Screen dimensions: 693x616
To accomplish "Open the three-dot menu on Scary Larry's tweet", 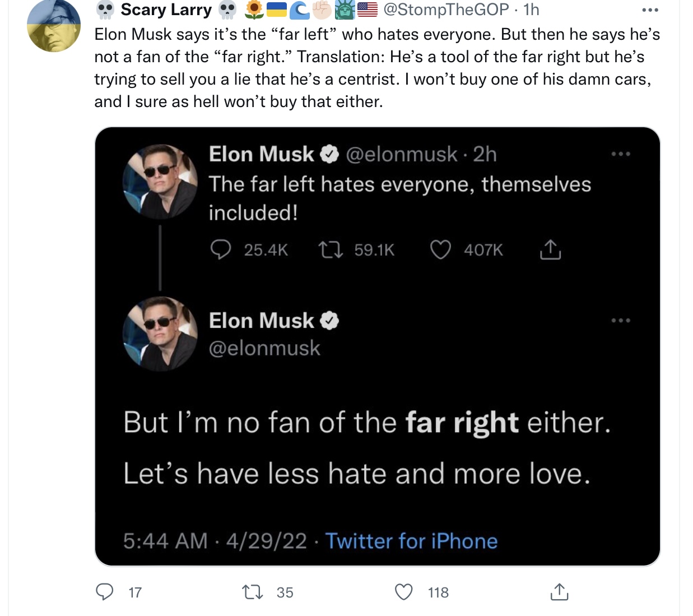I will (x=650, y=10).
